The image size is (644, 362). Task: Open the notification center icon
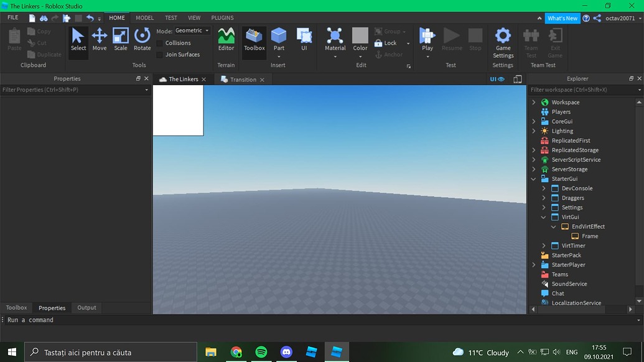(x=627, y=352)
